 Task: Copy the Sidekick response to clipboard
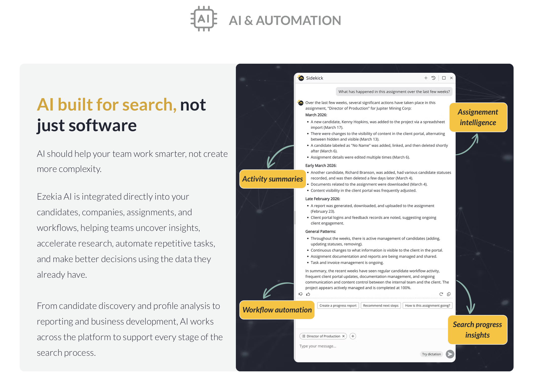tap(449, 294)
